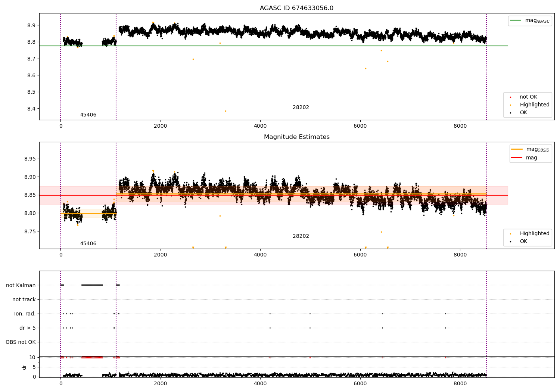Select 'OK' entry in Magnitude Estimates legend
560x392 pixels.
click(x=523, y=242)
